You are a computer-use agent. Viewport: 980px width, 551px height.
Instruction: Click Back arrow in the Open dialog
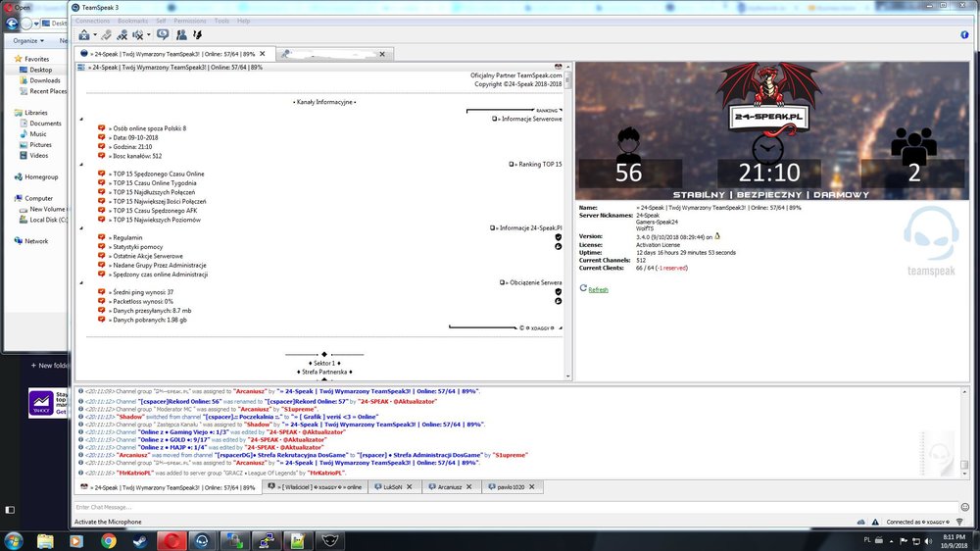tap(12, 24)
